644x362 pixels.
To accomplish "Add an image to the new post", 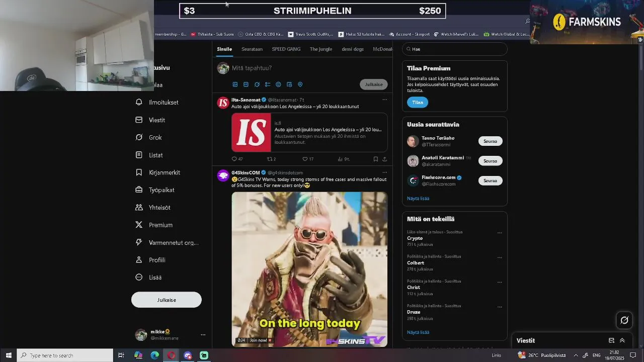I will (235, 84).
